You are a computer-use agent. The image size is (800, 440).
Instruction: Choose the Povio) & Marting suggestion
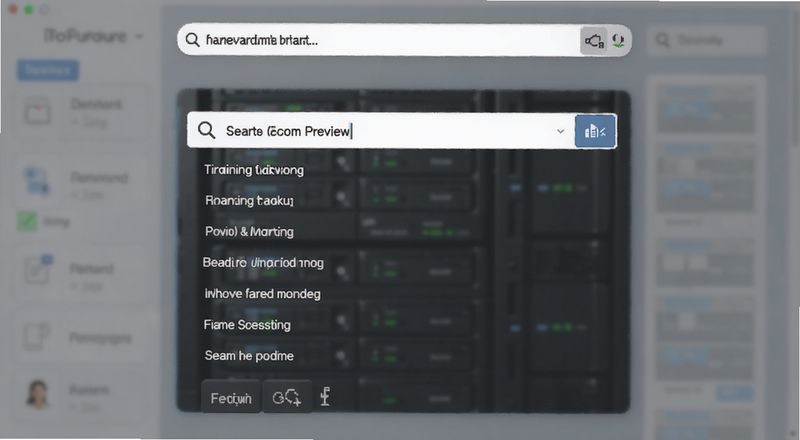pyautogui.click(x=249, y=232)
